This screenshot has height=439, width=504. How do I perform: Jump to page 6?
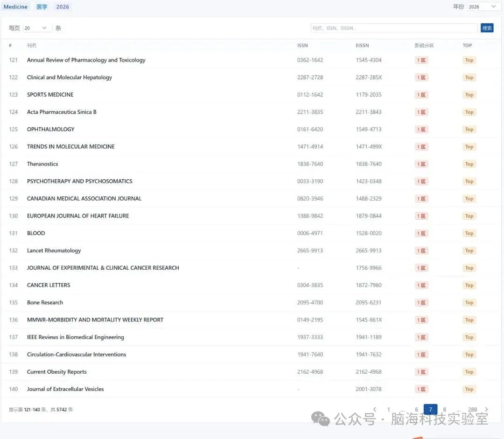coord(417,409)
